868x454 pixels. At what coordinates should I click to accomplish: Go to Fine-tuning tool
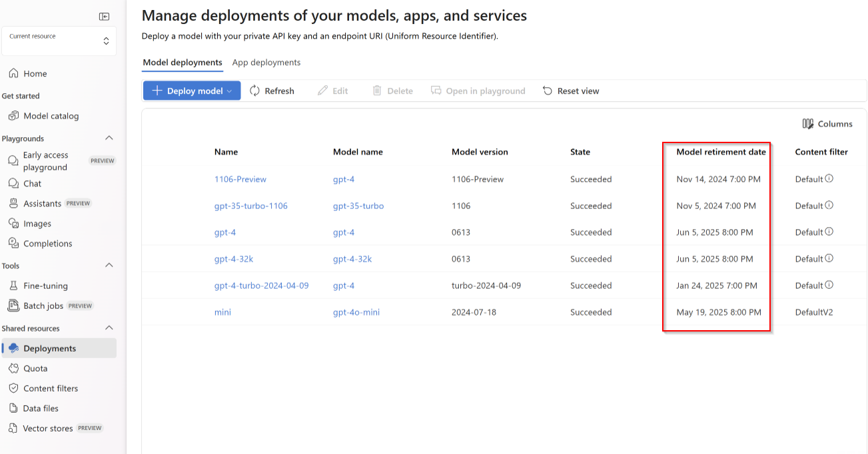point(45,286)
